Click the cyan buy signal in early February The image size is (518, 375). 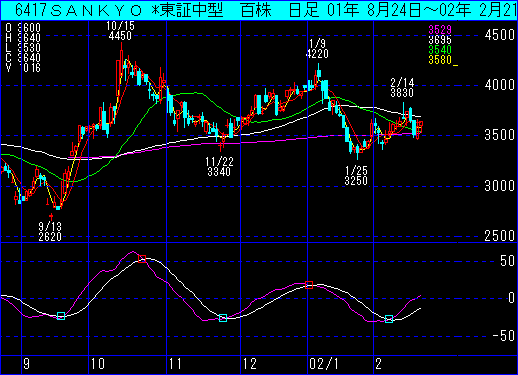389,319
